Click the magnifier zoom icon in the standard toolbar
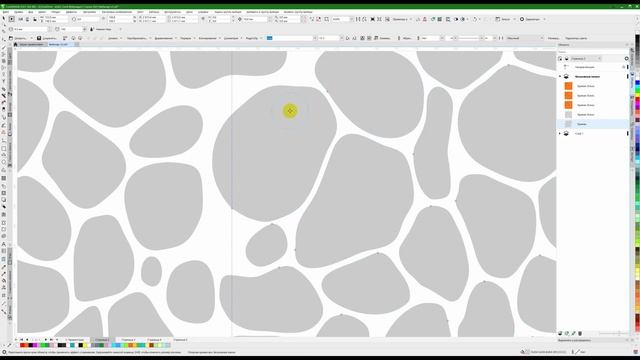Image resolution: width=640 pixels, height=360 pixels. [x=327, y=19]
